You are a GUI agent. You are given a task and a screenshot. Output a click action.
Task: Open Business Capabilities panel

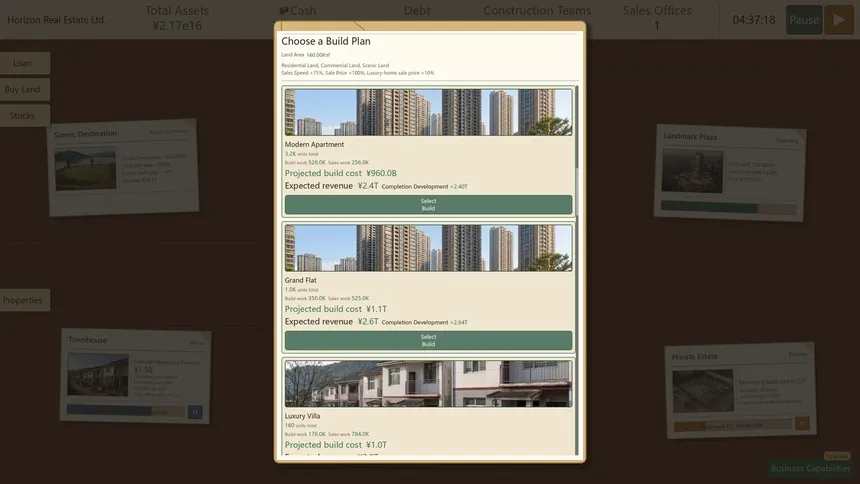pos(811,468)
